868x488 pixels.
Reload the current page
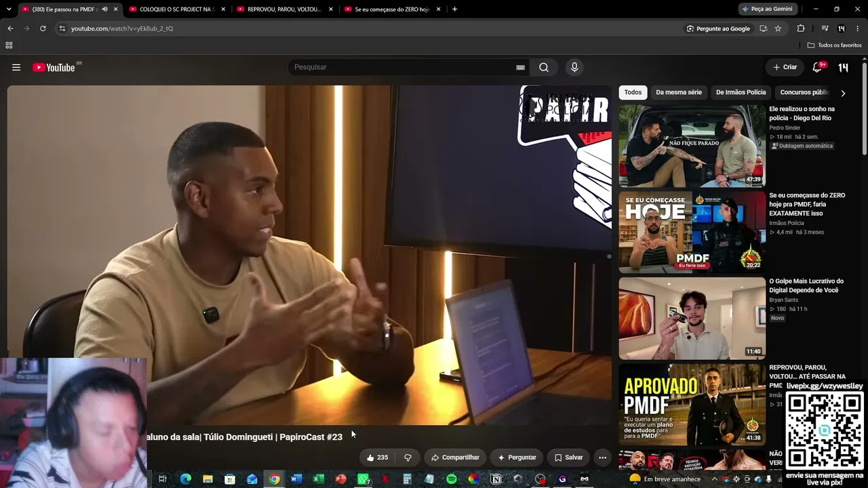pyautogui.click(x=43, y=28)
